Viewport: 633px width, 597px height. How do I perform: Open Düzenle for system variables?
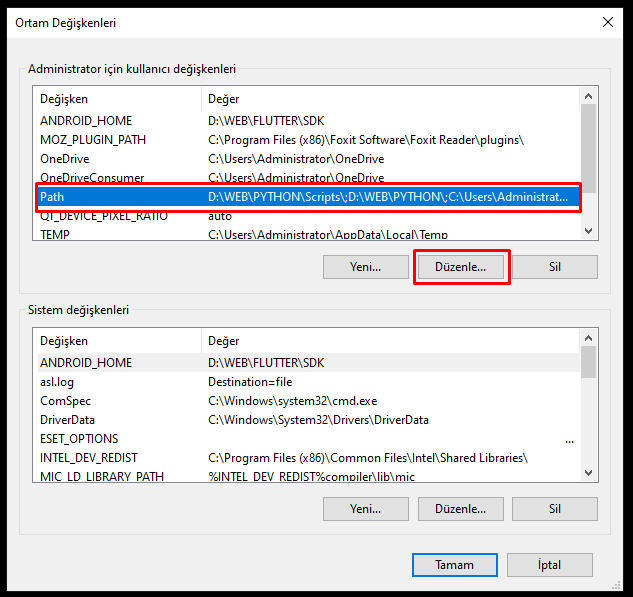coord(460,509)
